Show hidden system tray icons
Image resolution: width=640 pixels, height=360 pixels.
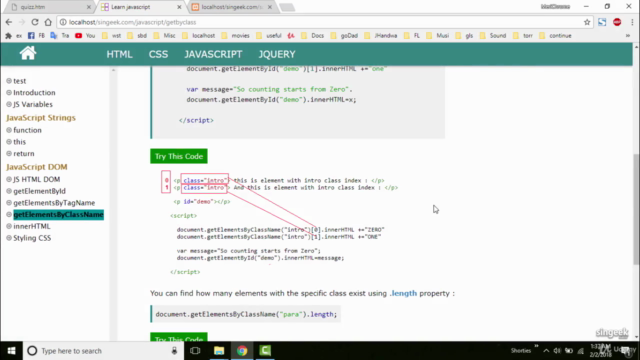(x=546, y=351)
